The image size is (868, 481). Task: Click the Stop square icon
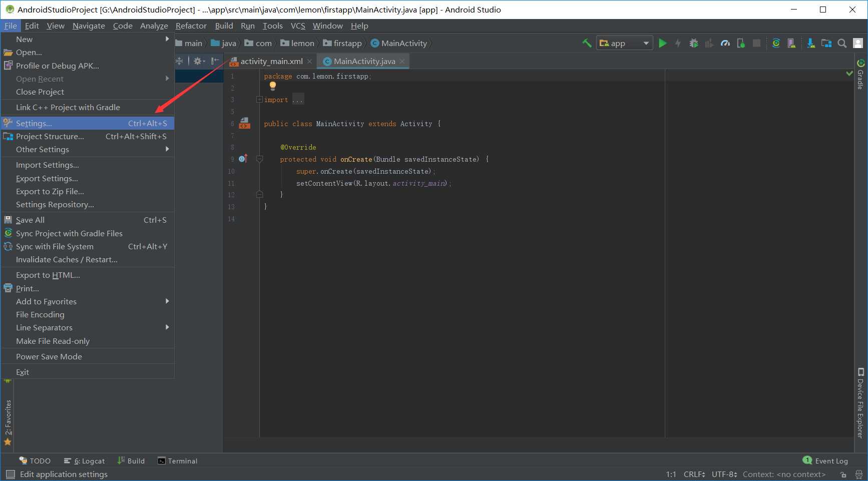coord(757,43)
